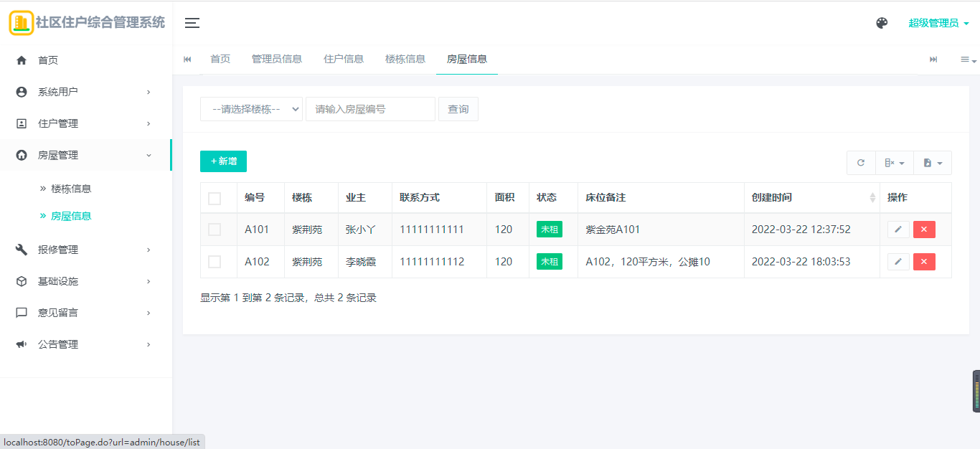Screen dimensions: 980x449
Task: Check the A102 row checkbox
Action: pyautogui.click(x=215, y=262)
